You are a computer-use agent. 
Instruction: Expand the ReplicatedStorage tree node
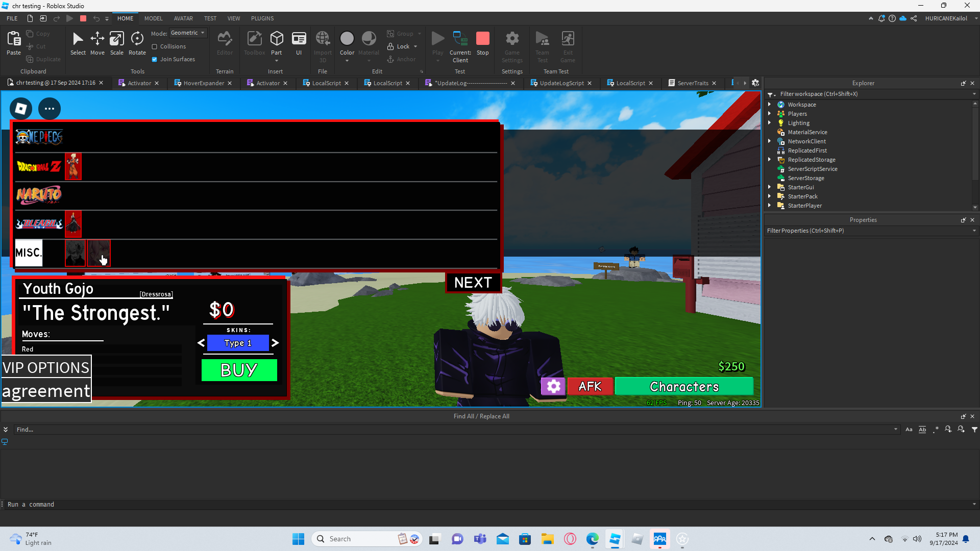770,160
